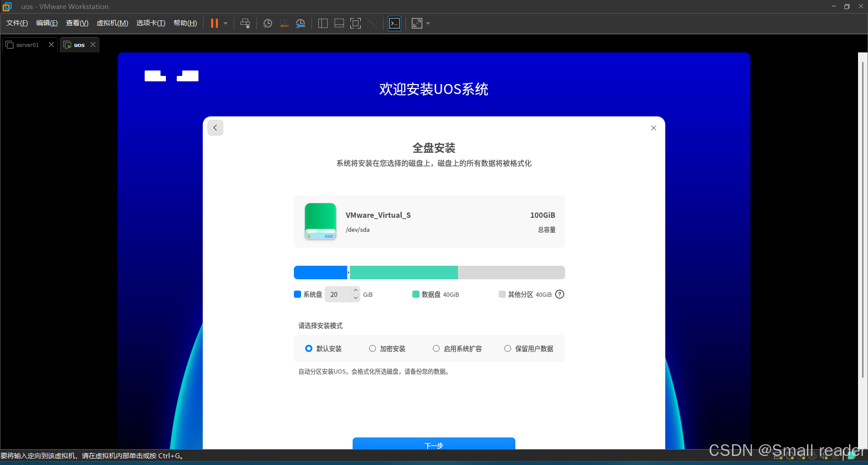
Task: Revert the VM to its previous snapshot
Action: (x=284, y=23)
